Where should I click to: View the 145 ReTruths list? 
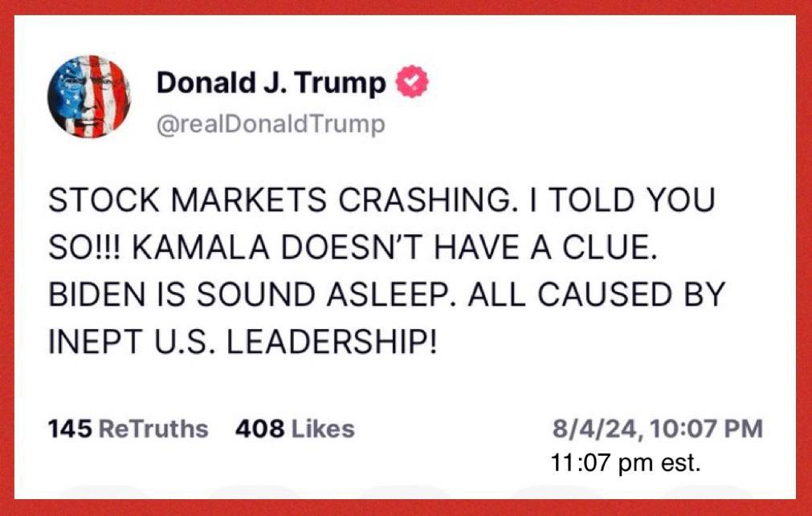click(128, 429)
